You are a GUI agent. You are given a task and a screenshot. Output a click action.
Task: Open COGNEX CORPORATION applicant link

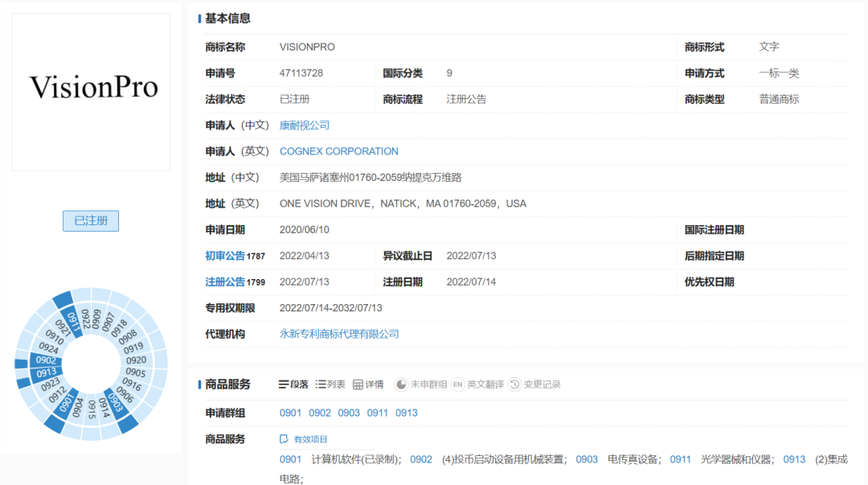pos(339,151)
